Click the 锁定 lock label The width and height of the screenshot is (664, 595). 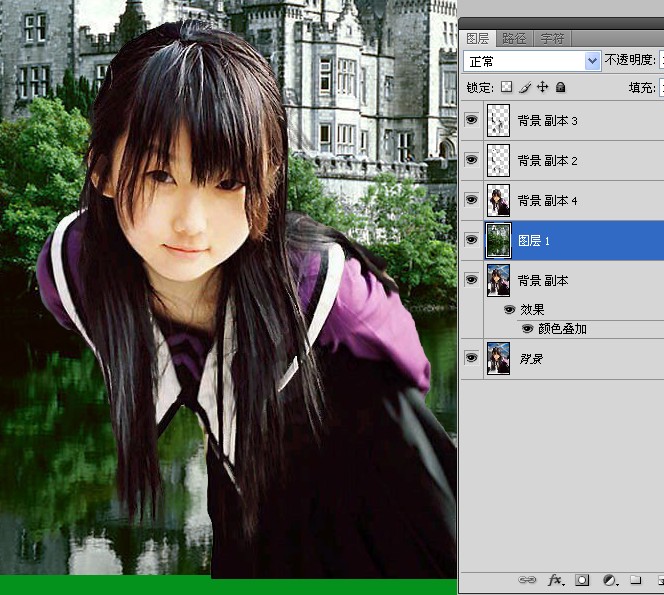pos(480,88)
